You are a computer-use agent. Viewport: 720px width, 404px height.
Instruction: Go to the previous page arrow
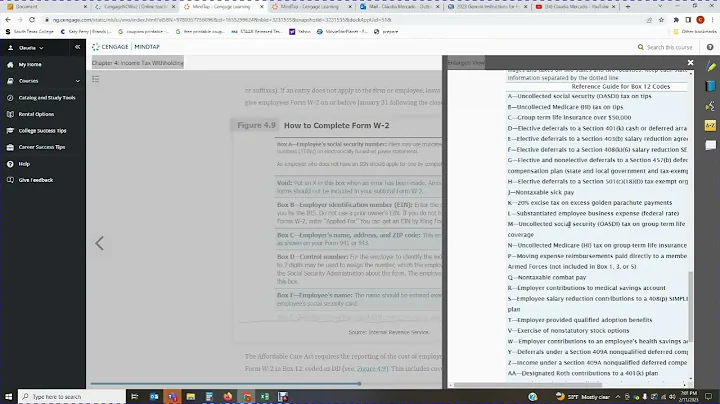99,243
